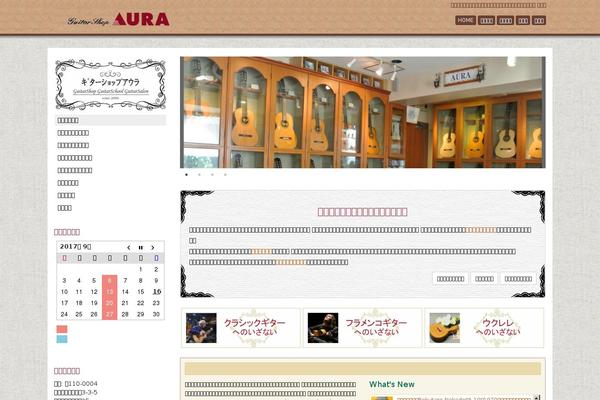Viewport: 600px width, 400px height.
Task: Select highlighted date 6 in calendar
Action: pos(109,281)
